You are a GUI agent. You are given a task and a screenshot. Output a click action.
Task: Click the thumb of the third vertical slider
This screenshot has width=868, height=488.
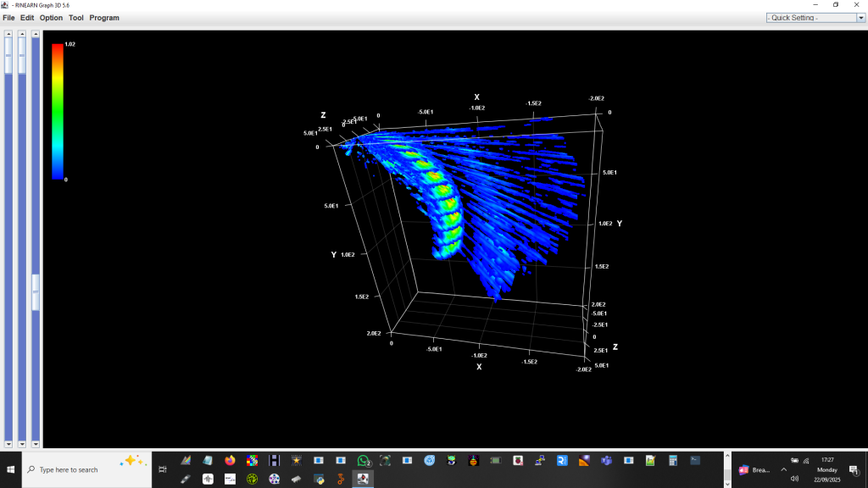tap(36, 292)
